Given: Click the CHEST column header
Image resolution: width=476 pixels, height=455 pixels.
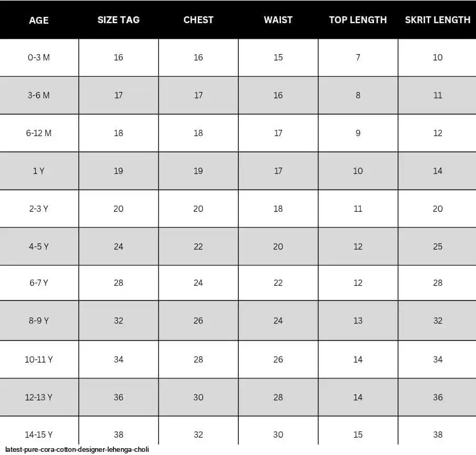Looking at the screenshot, I should click(x=198, y=20).
